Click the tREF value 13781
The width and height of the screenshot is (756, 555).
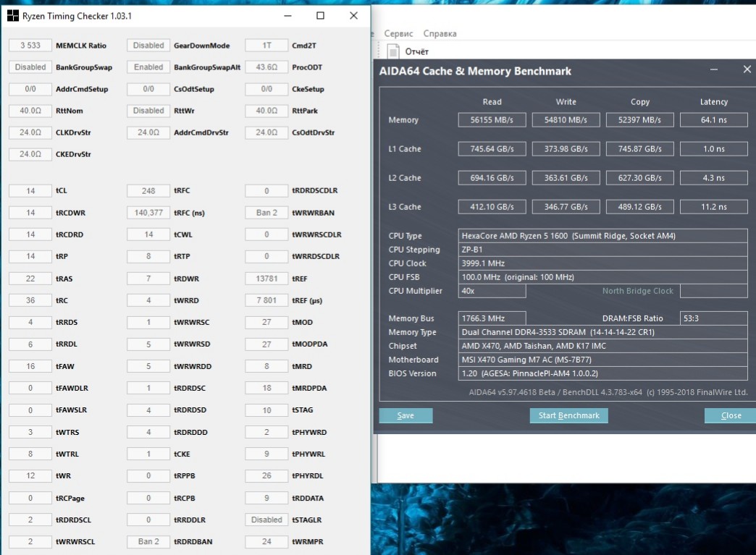click(266, 279)
